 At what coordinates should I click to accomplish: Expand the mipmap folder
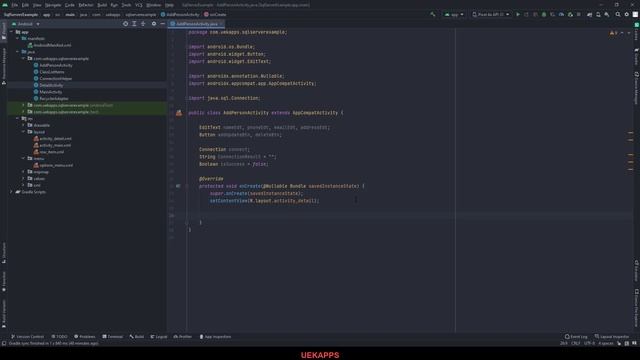[23, 172]
